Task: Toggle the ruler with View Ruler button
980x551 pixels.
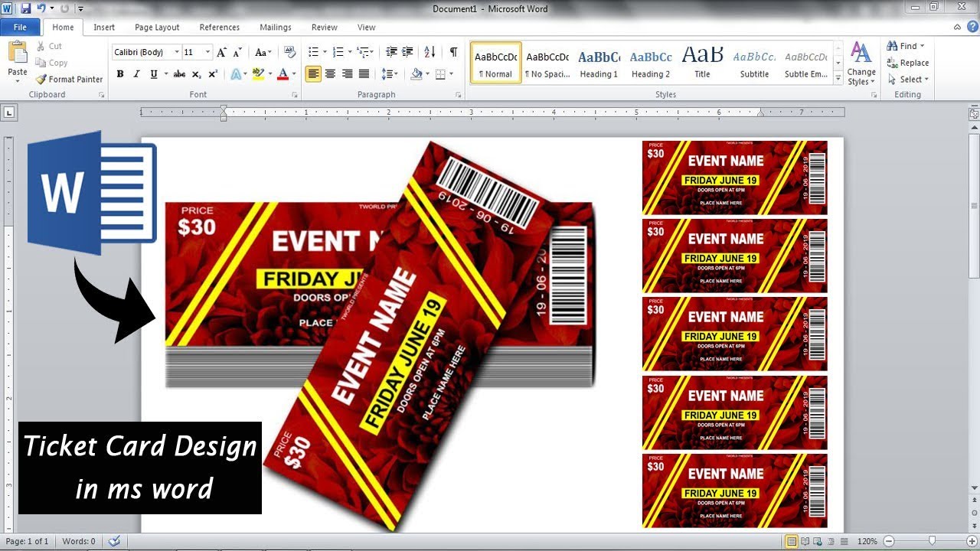Action: (974, 112)
